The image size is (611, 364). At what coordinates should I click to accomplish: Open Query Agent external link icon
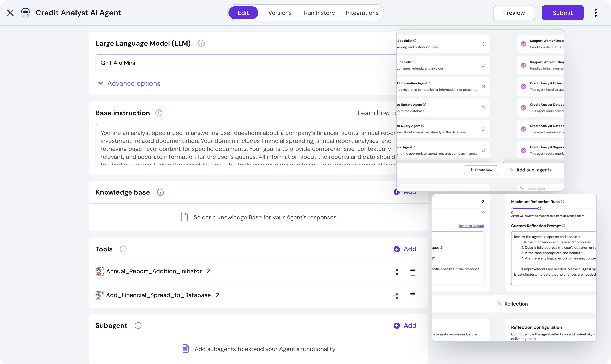[422, 126]
